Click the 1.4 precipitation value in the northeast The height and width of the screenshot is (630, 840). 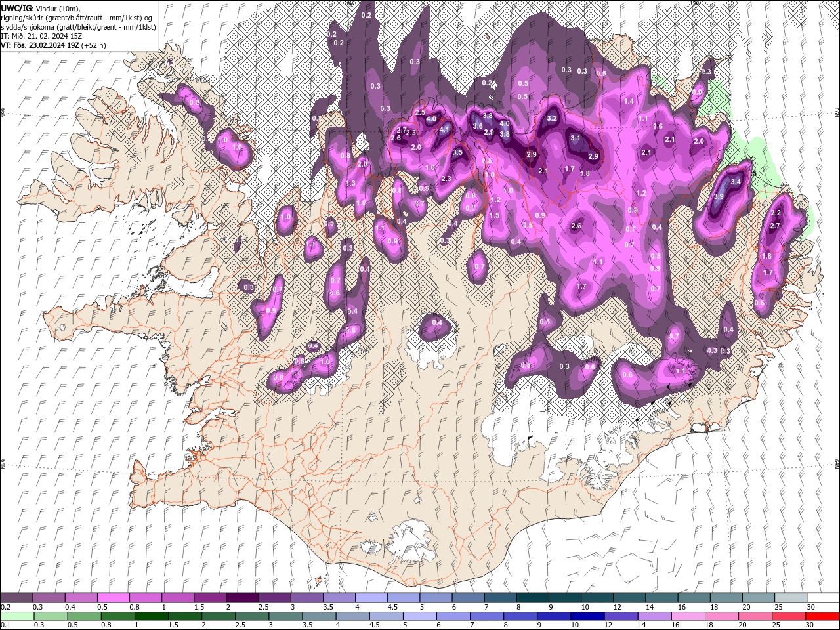(629, 101)
